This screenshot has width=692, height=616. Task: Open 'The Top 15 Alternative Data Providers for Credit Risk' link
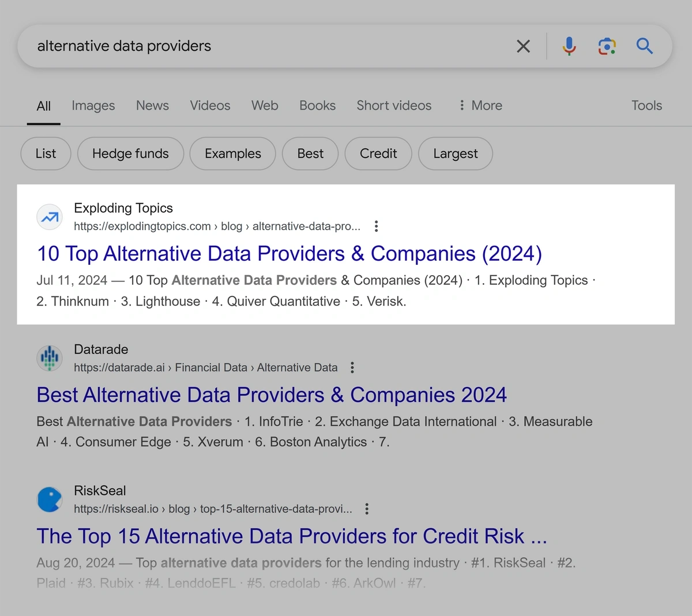coord(292,536)
